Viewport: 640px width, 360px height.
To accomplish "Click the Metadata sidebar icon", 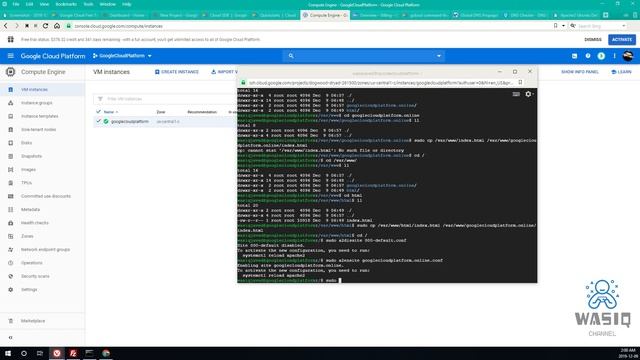I will [11, 209].
